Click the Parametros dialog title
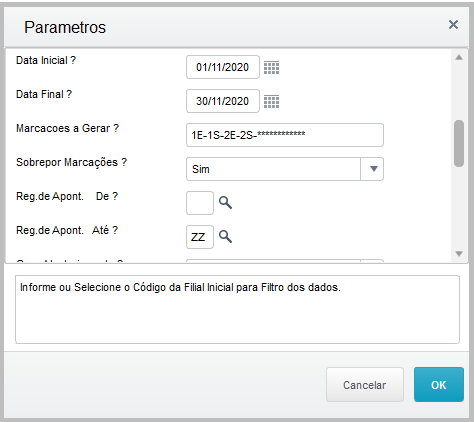 point(65,27)
